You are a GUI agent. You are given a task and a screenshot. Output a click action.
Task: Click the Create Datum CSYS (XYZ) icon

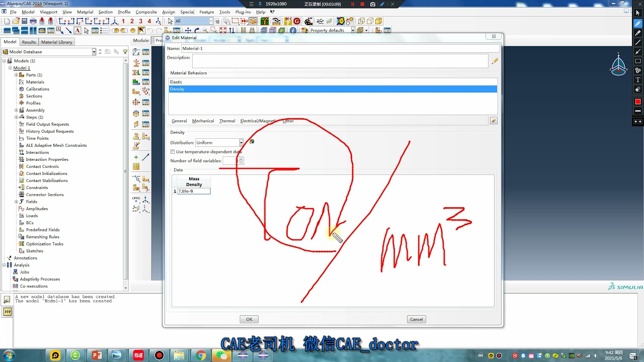[x=136, y=200]
